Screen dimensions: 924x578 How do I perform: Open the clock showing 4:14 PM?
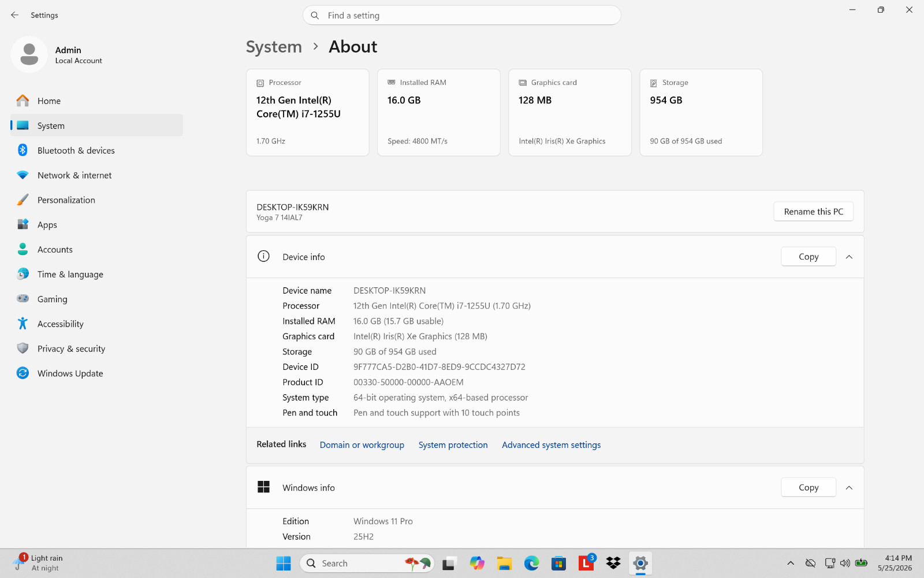pyautogui.click(x=895, y=563)
